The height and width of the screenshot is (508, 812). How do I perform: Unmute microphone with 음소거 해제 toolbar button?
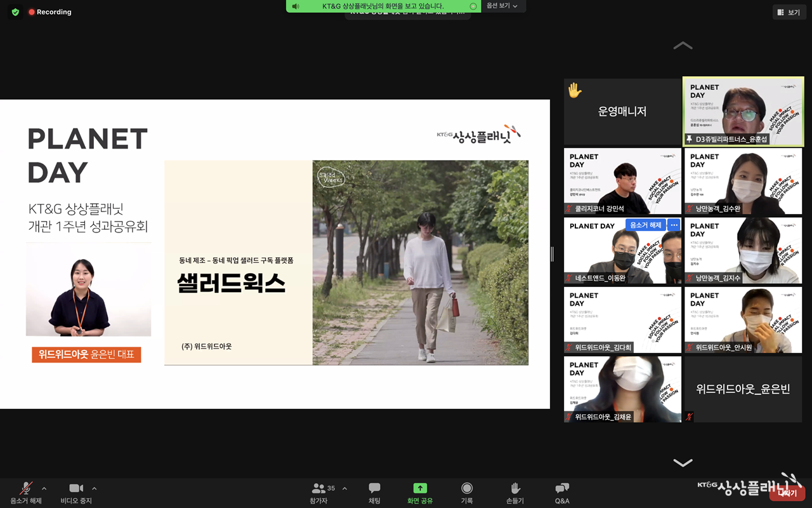click(26, 493)
